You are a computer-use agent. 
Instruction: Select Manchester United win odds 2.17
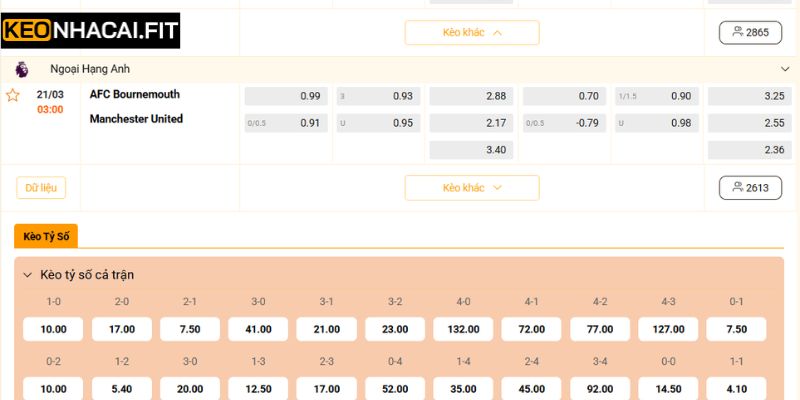point(471,123)
